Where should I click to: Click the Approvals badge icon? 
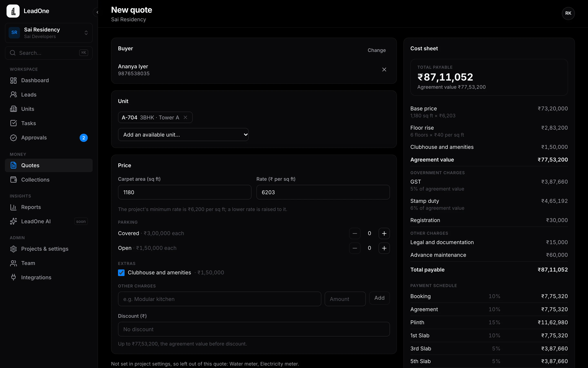tap(13, 138)
